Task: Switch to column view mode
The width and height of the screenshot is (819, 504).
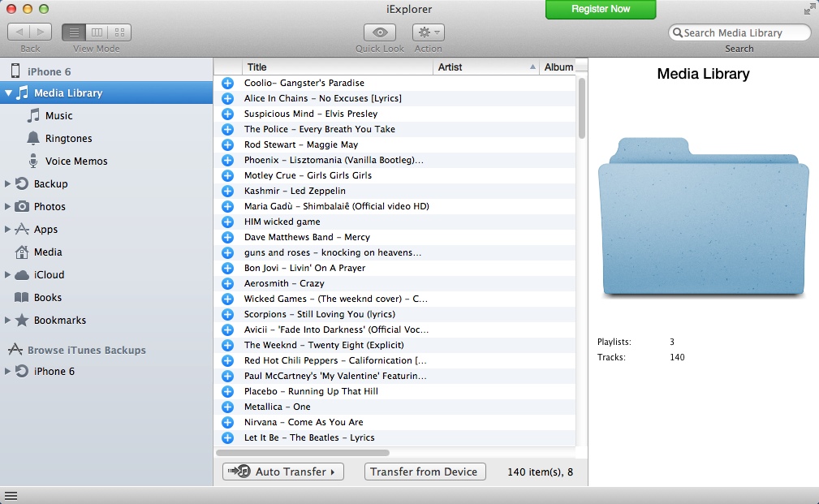Action: pos(97,32)
